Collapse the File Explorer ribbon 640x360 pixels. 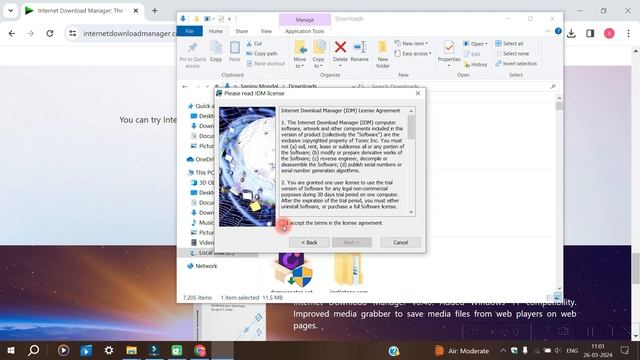[x=548, y=31]
